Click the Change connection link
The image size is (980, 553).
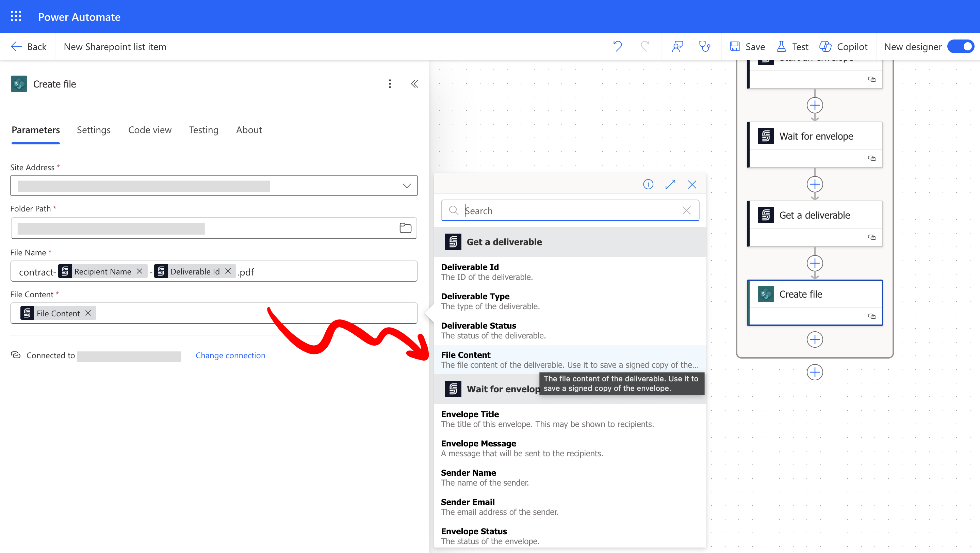pos(230,355)
